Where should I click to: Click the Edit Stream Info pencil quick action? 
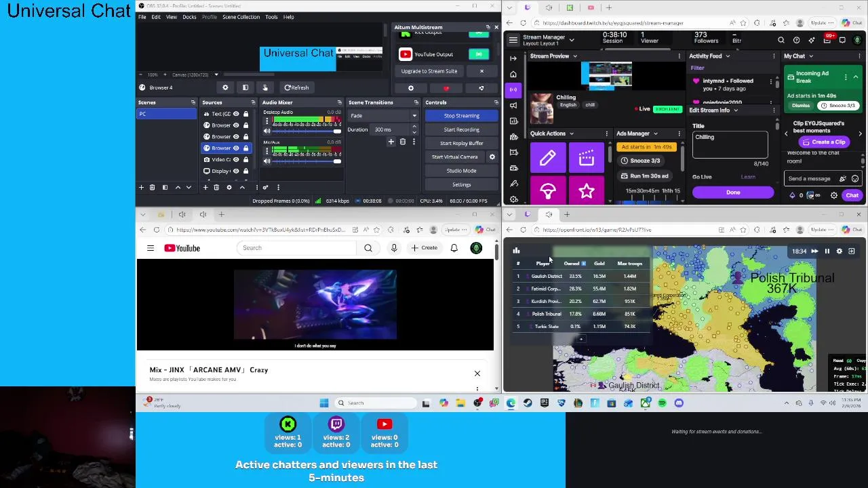[547, 158]
